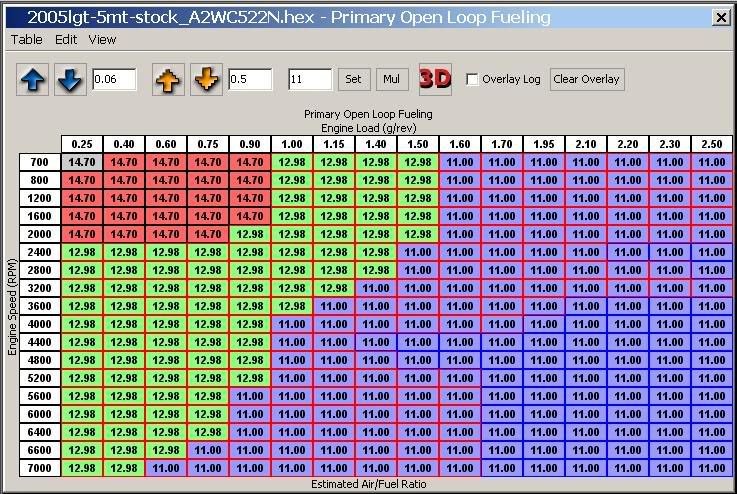Open the 3D graph view
Screen dimensions: 737x494
[435, 80]
